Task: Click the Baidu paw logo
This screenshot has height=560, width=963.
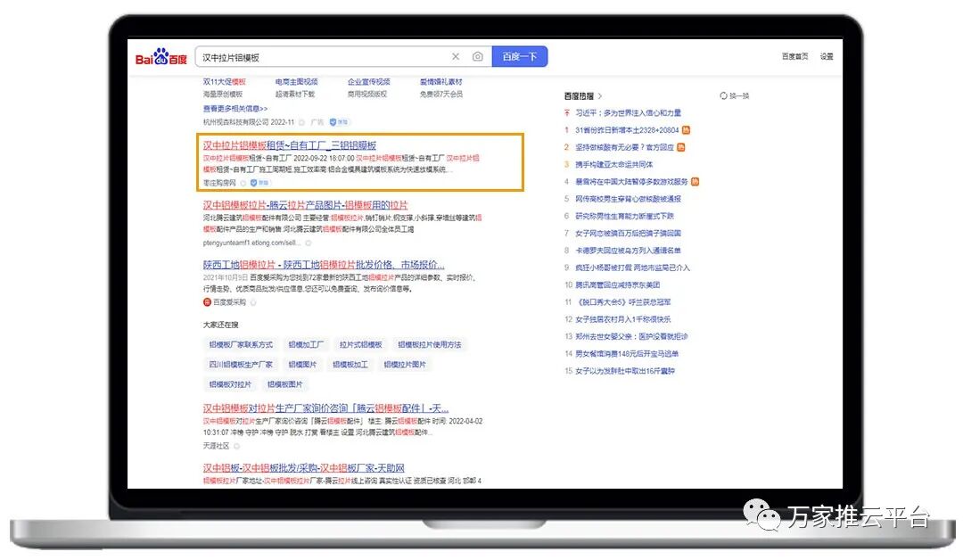Action: (160, 56)
